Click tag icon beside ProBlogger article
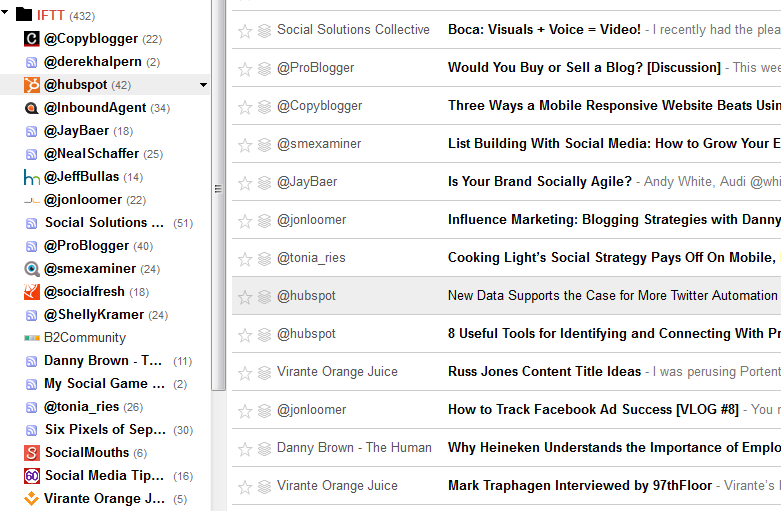This screenshot has width=781, height=511. click(264, 69)
